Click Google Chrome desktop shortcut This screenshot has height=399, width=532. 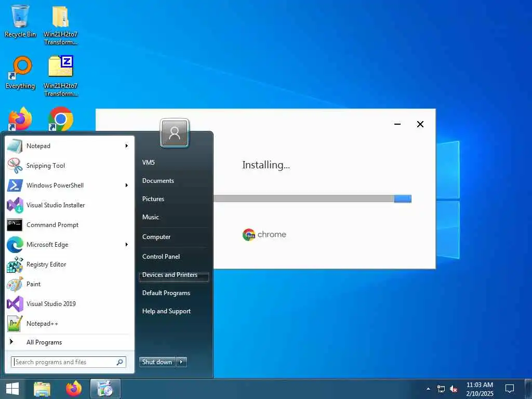[61, 119]
